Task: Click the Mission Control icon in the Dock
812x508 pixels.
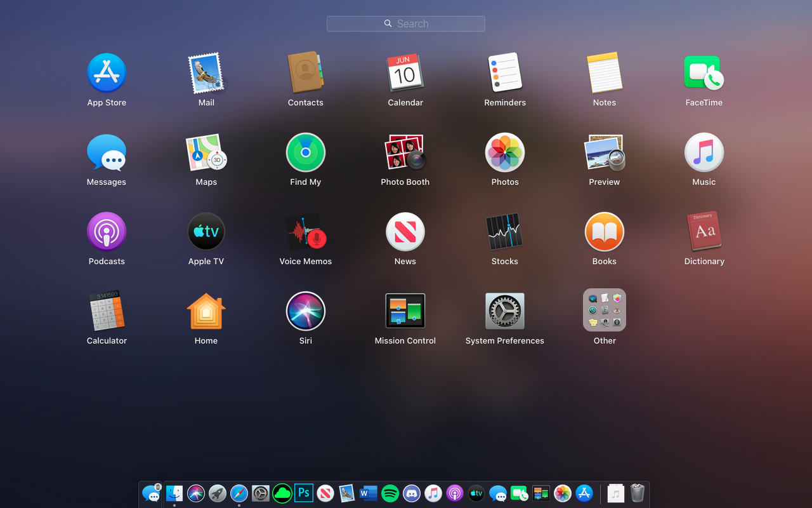Action: pos(541,493)
